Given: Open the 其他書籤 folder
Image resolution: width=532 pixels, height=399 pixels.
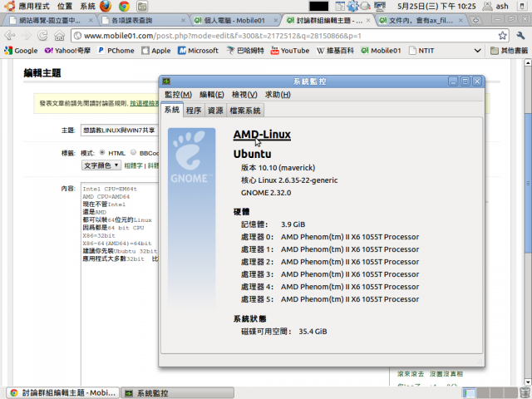Looking at the screenshot, I should (510, 51).
